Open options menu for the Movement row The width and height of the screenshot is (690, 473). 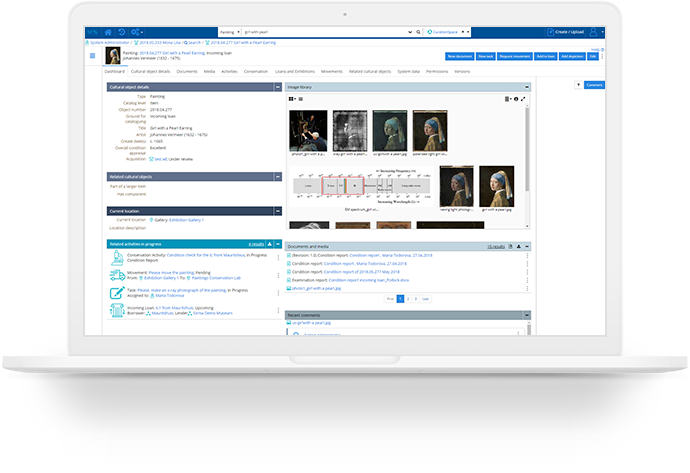[278, 275]
